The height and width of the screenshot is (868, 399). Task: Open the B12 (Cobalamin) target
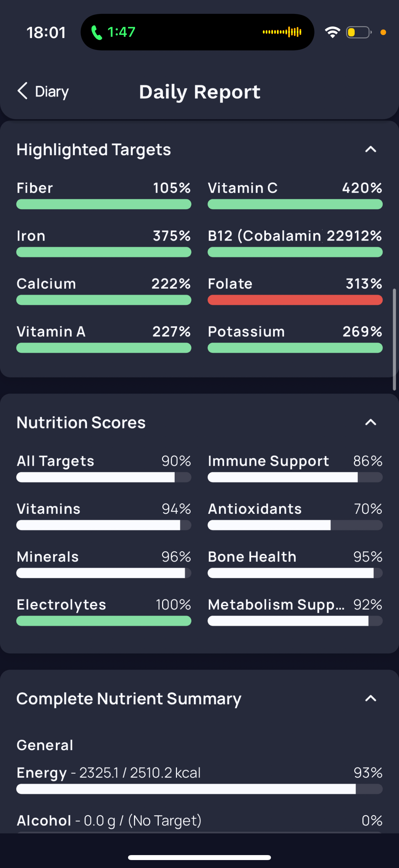tap(295, 243)
